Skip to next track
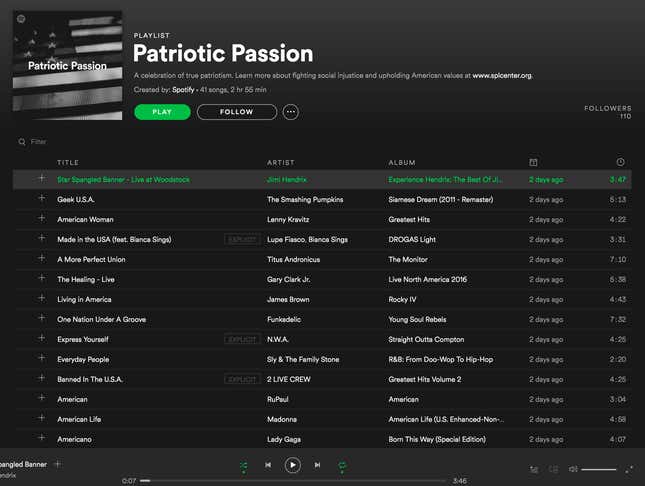 [x=317, y=465]
